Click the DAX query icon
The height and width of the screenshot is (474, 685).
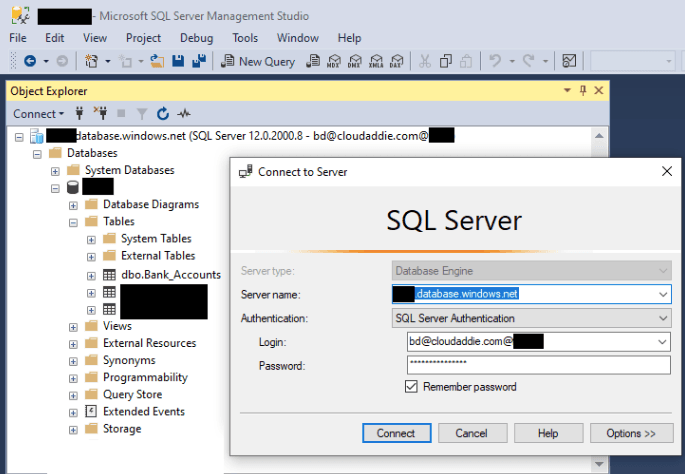pyautogui.click(x=397, y=61)
